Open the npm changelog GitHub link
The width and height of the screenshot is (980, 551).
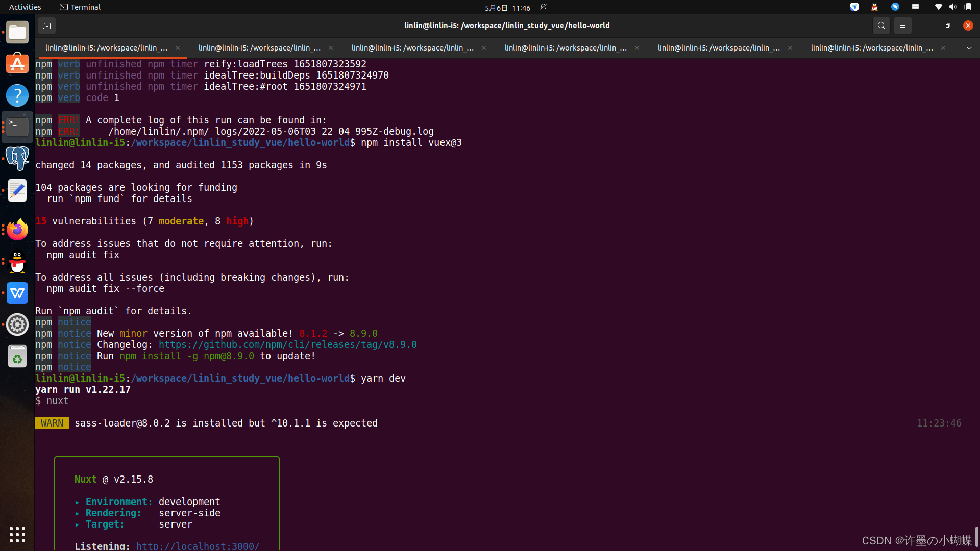tap(287, 345)
